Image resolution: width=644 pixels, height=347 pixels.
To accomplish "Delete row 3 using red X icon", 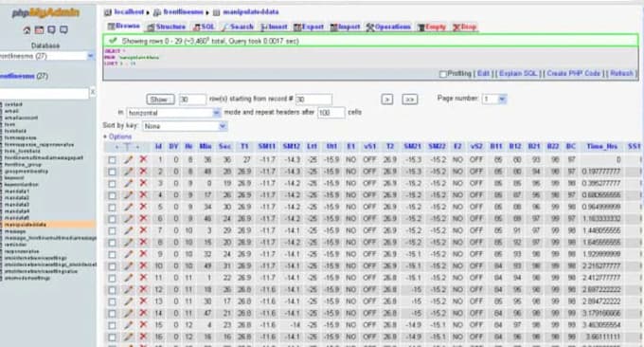I will coord(143,183).
